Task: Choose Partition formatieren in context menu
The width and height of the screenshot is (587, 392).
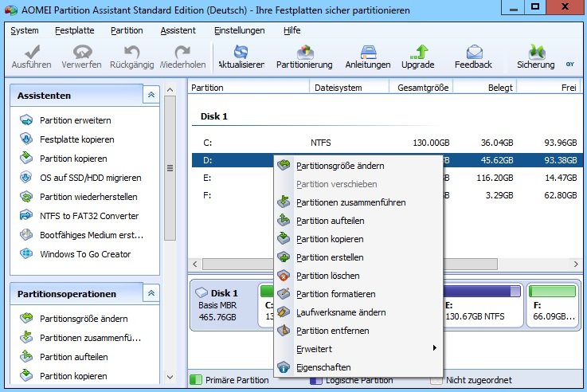Action: coord(358,294)
